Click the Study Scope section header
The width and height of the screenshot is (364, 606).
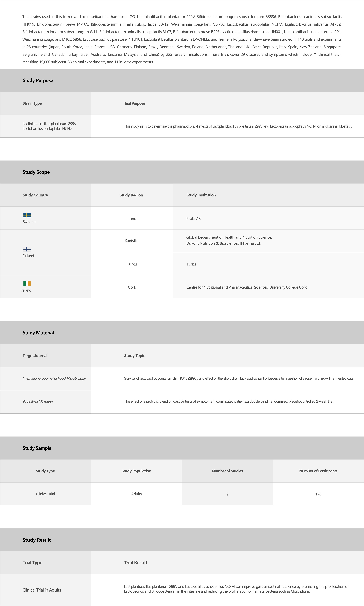[36, 172]
